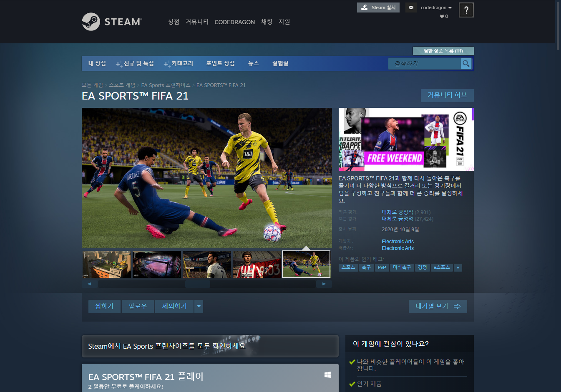
Task: Follow the 스포츠 게임 breadcrumb link
Action: click(122, 85)
